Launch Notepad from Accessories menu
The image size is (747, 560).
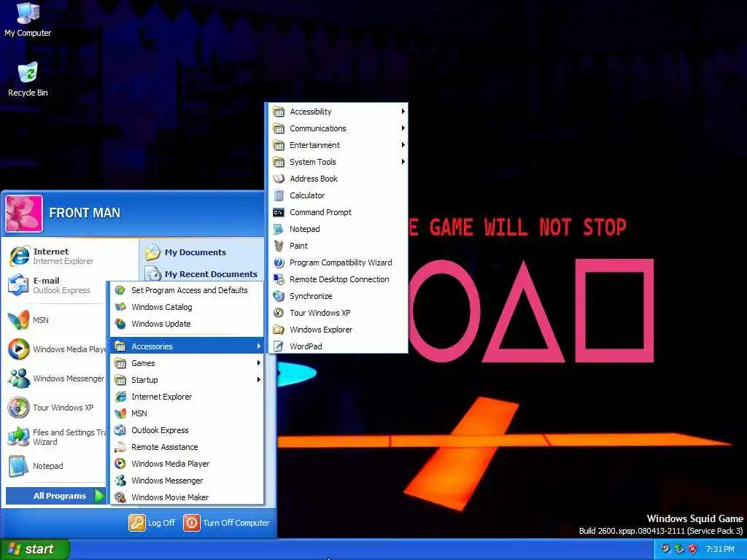pos(338,229)
